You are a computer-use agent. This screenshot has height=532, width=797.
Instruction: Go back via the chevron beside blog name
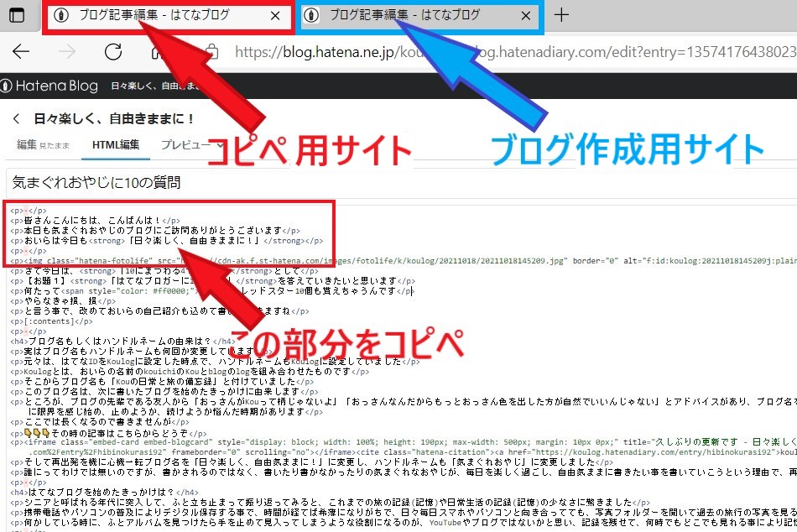tap(16, 119)
